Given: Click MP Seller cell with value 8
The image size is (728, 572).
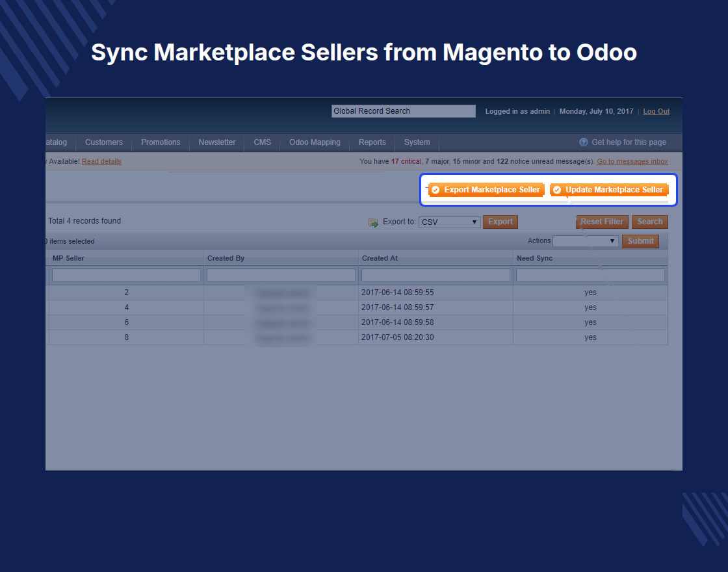Looking at the screenshot, I should coord(126,337).
